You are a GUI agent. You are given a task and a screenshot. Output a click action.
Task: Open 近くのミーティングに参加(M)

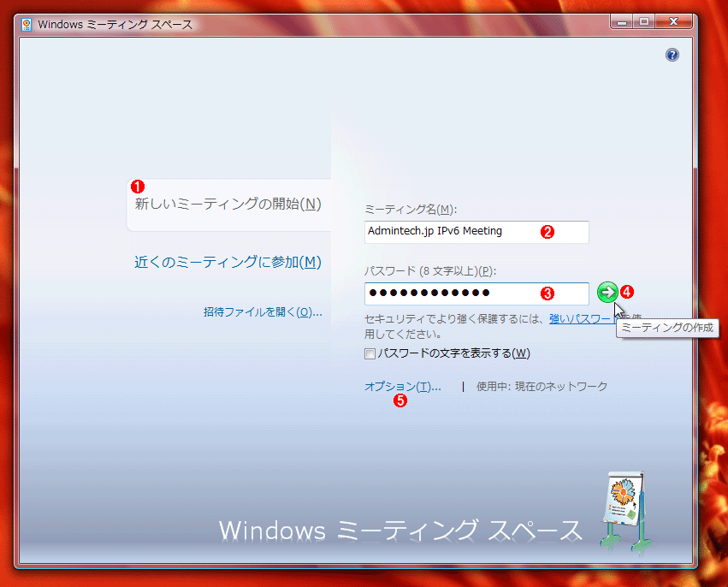click(228, 263)
